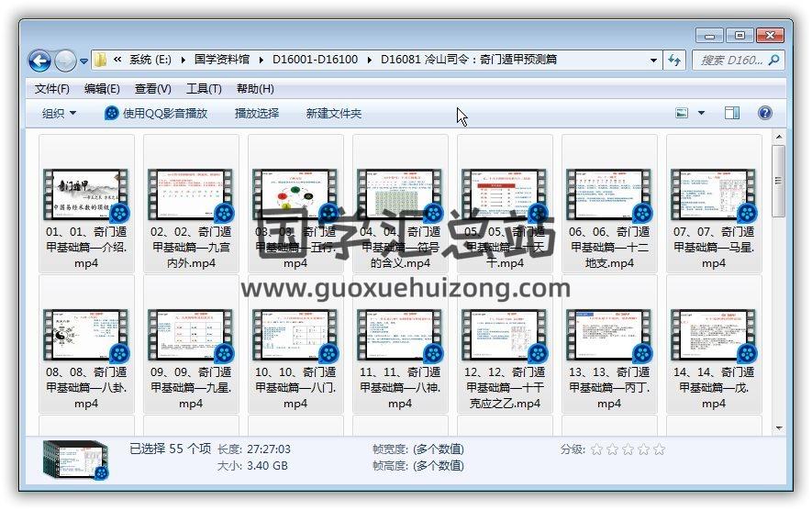Select video 06、奇门遁甲基础篇—十二地支.mp4
Viewport: 812px width, 510px height.
tap(609, 204)
